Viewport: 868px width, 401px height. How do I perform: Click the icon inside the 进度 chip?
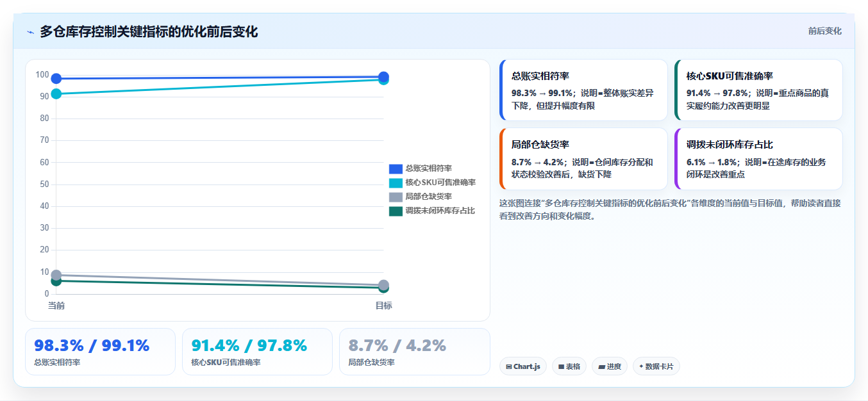(601, 367)
